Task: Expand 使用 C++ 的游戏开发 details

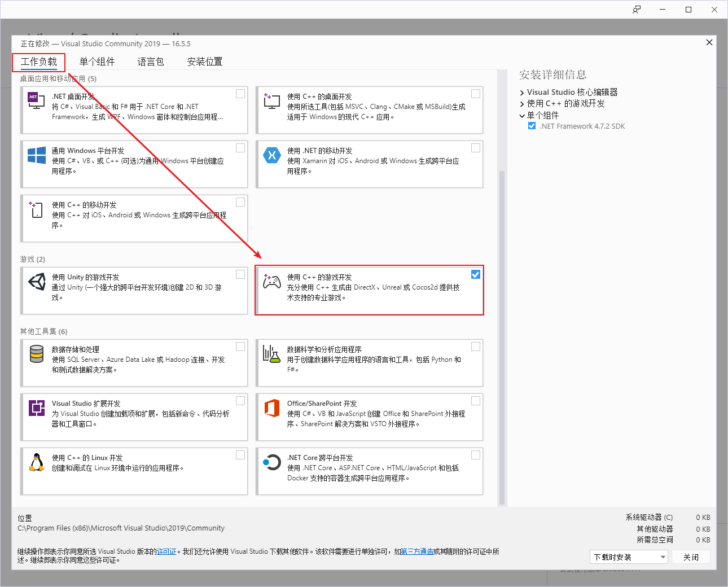Action: [x=522, y=104]
